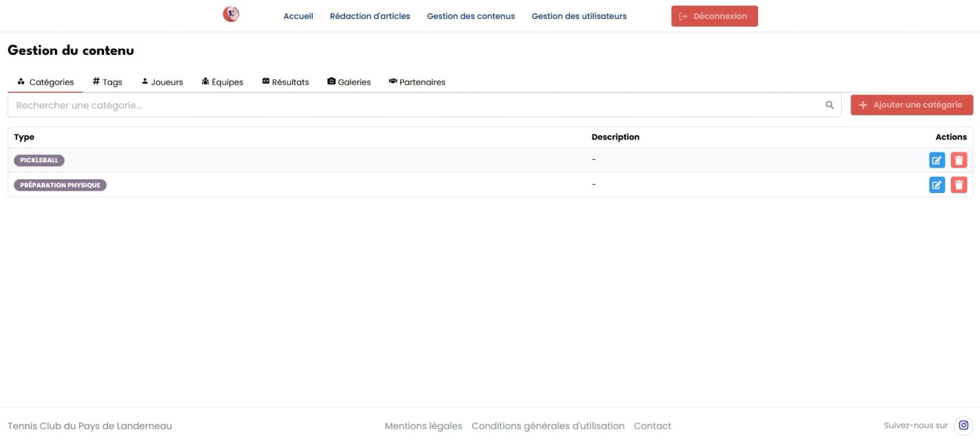This screenshot has height=443, width=980.
Task: Navigate to Rédaction d'articles
Action: tap(370, 16)
